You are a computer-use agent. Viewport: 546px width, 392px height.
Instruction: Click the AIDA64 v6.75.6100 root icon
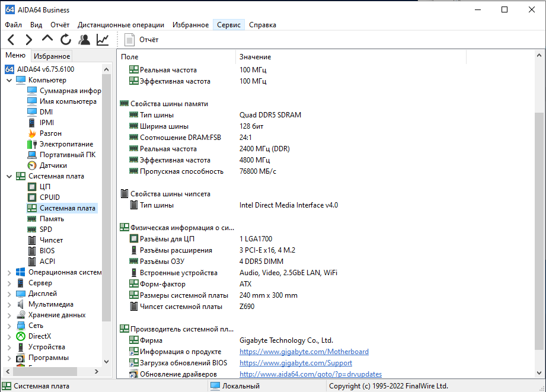[9, 69]
